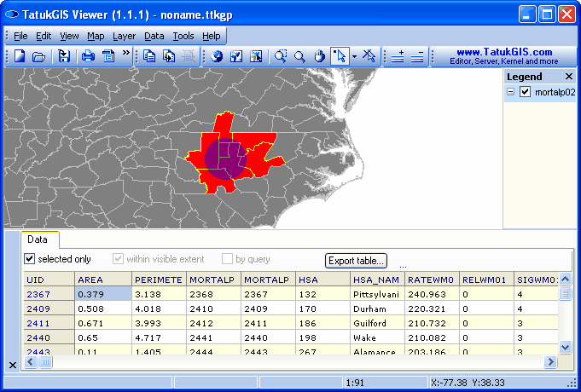
Task: Click the print preview toolbar icon
Action: click(108, 56)
